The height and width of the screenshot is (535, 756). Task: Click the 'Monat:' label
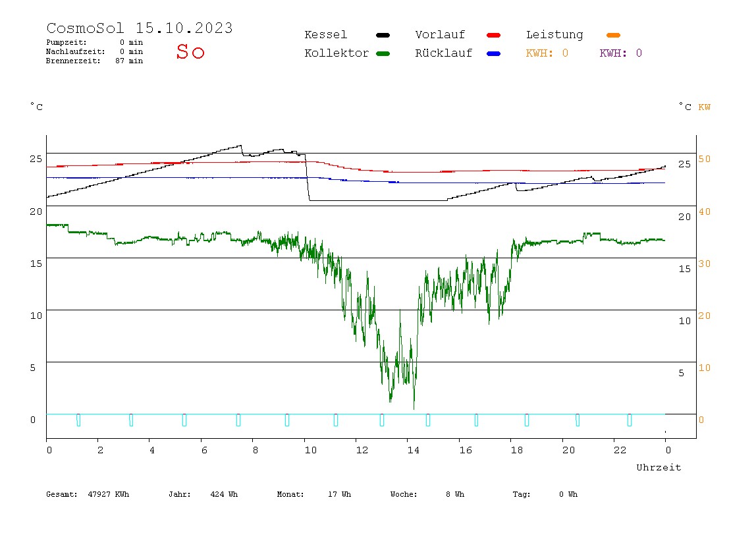(290, 494)
